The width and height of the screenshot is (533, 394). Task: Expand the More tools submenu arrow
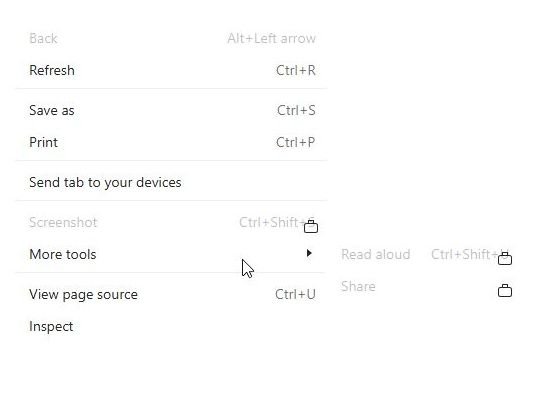pyautogui.click(x=309, y=253)
